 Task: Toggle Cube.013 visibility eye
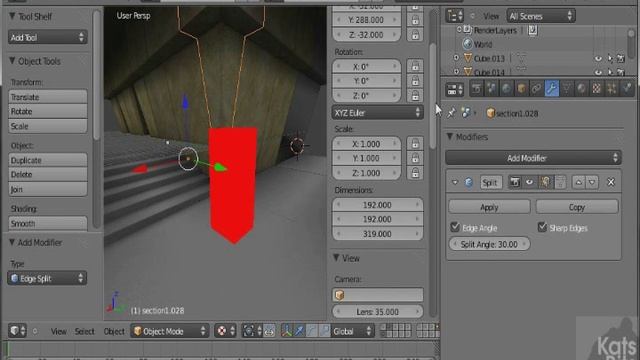pos(598,58)
